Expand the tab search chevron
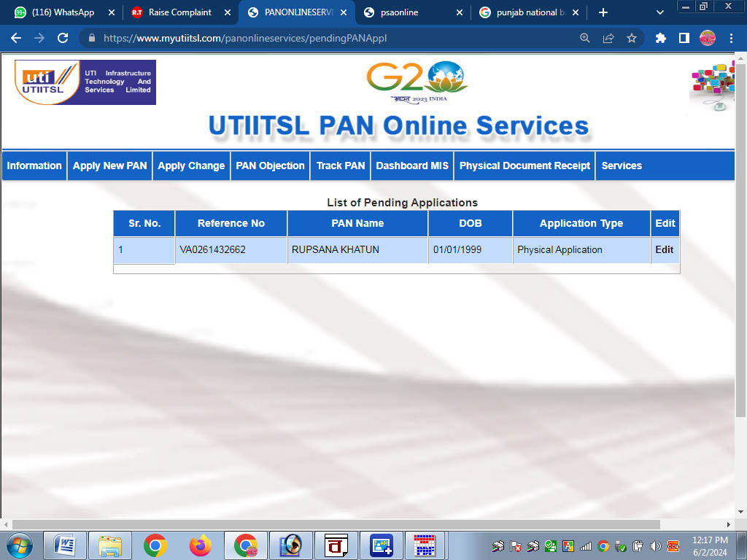 (x=660, y=12)
